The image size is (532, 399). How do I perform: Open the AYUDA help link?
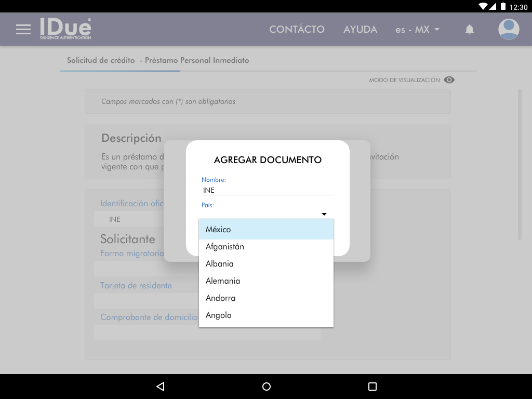coord(360,30)
